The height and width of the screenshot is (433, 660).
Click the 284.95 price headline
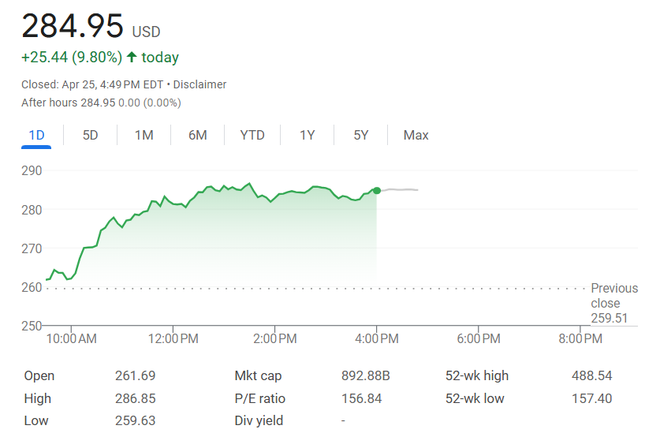72,26
